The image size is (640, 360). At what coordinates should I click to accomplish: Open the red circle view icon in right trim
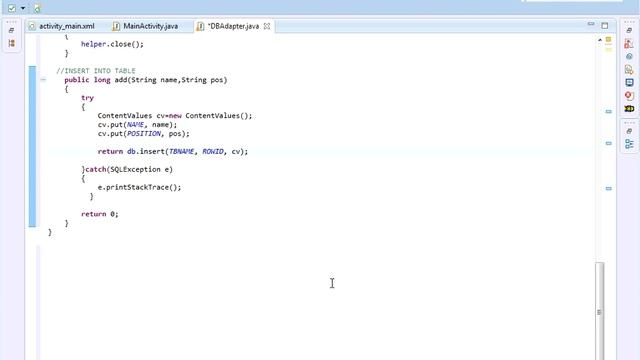(x=629, y=96)
